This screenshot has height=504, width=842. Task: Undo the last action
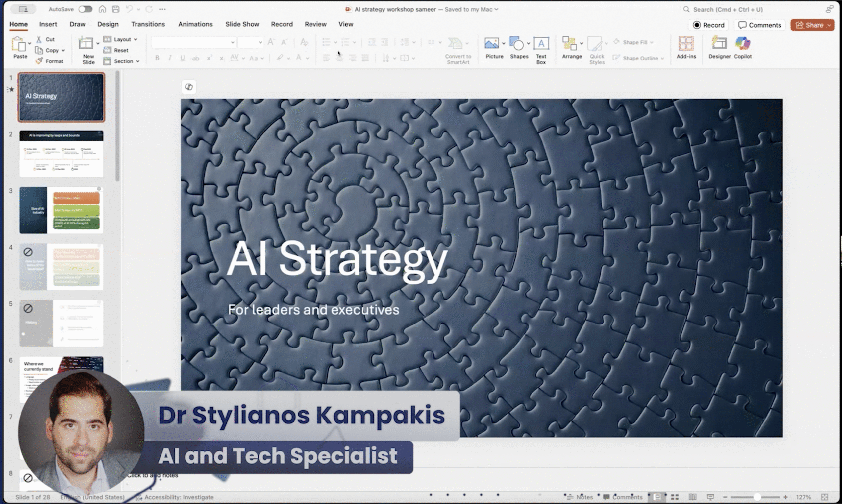click(129, 9)
